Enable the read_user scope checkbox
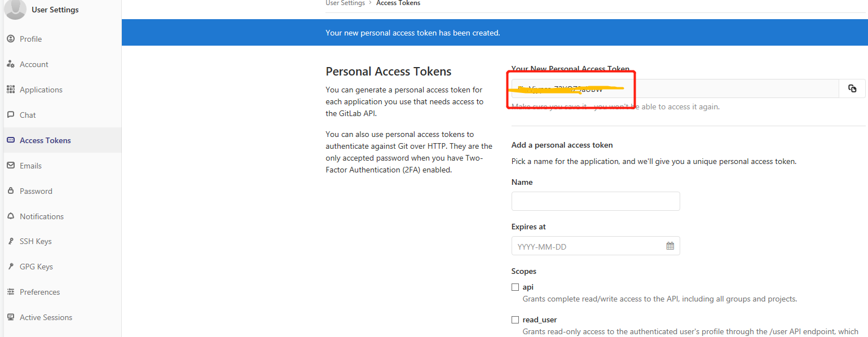The width and height of the screenshot is (868, 337). [515, 320]
